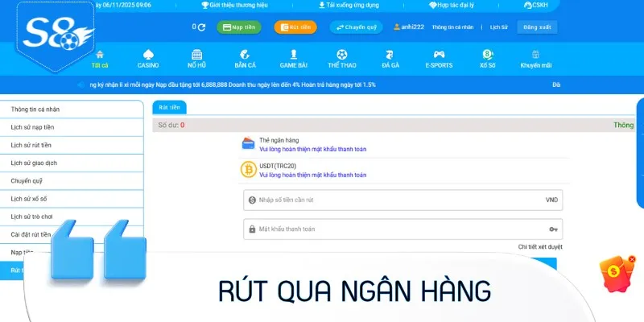Viewport: 644px width, 322px height.
Task: Click the green Thông text at right
Action: 624,126
